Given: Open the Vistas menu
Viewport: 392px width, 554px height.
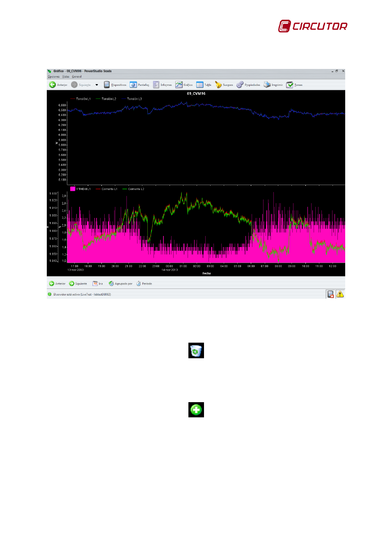Looking at the screenshot, I should point(66,77).
